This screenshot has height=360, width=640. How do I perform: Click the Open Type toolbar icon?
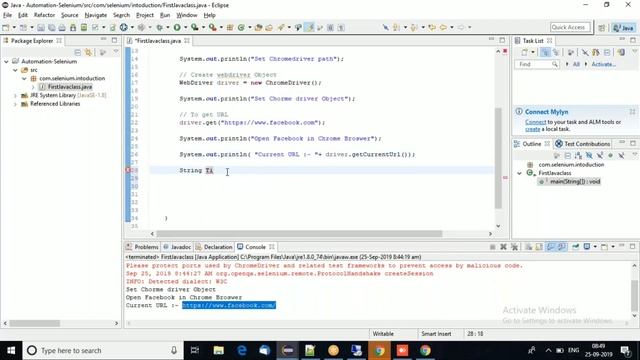(x=258, y=27)
